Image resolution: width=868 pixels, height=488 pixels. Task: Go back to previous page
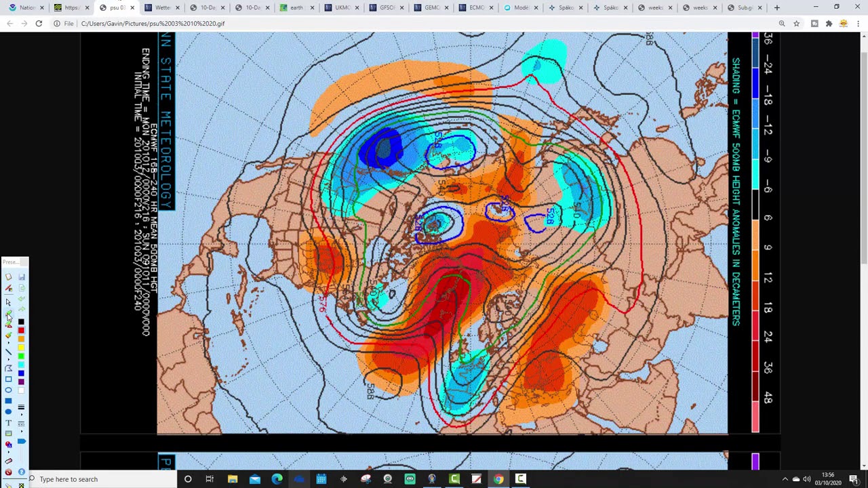[x=9, y=23]
